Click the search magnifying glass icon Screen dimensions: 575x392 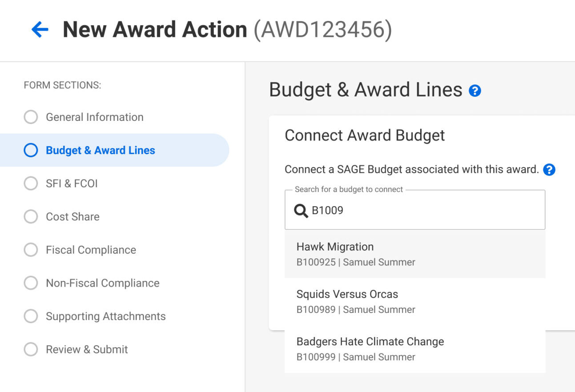(301, 211)
